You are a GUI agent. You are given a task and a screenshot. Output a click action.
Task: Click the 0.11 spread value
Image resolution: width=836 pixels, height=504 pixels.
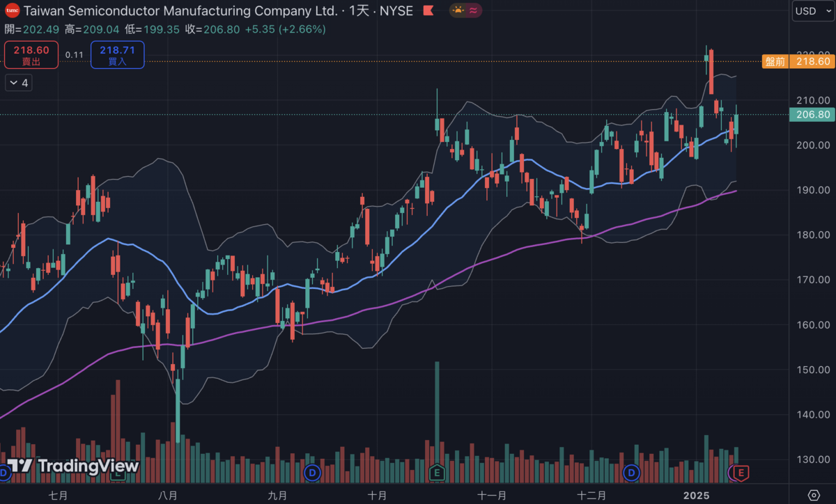(x=75, y=55)
